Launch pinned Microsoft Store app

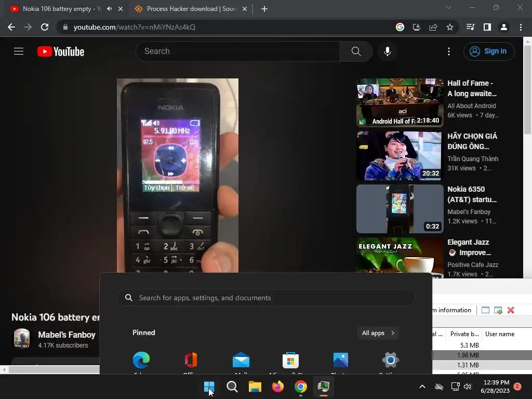click(291, 360)
